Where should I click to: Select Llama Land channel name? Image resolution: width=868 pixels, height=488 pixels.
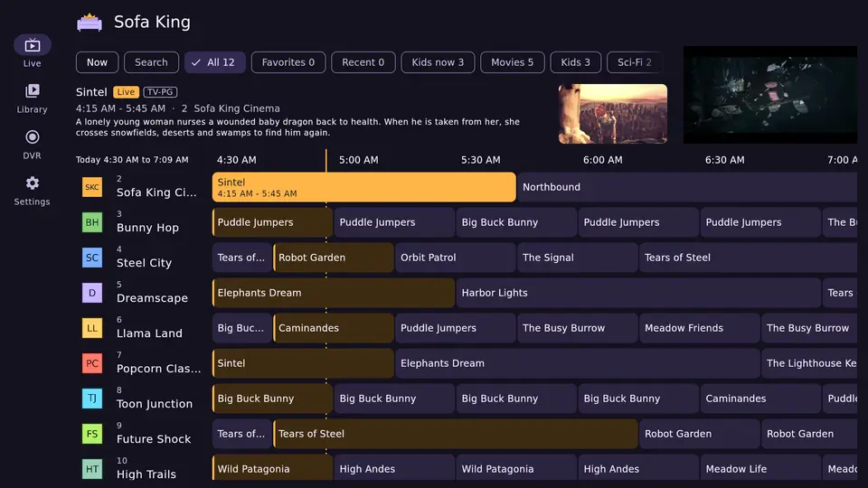click(x=149, y=333)
